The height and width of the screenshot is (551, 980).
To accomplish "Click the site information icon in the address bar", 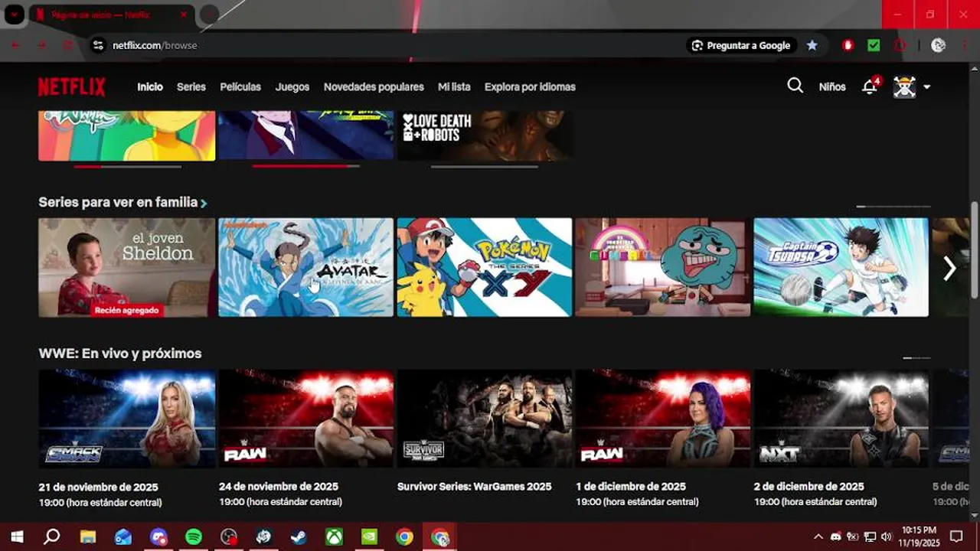I will (x=97, y=45).
